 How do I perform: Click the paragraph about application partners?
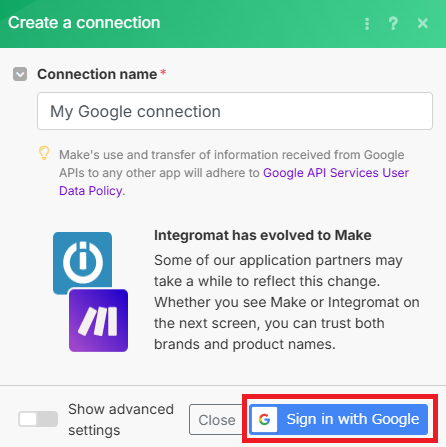(x=287, y=302)
